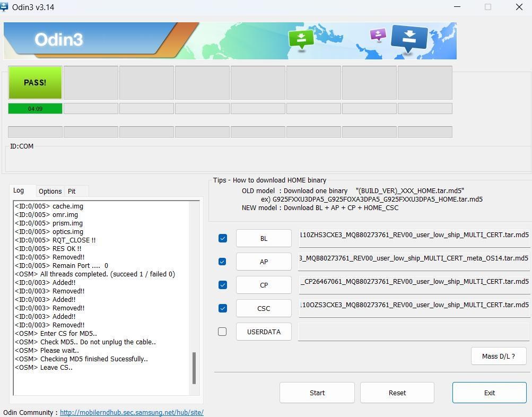Click the Reset button
Image resolution: width=532 pixels, height=417 pixels.
click(397, 393)
